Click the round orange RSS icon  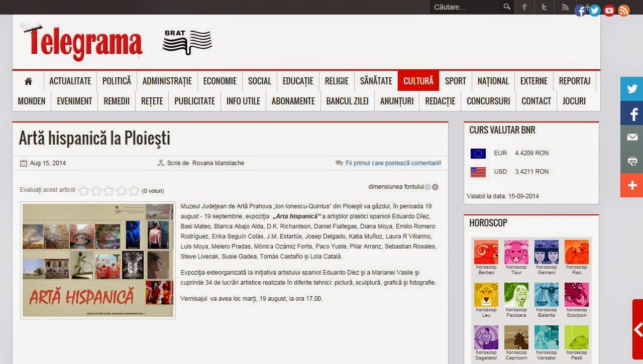624,11
